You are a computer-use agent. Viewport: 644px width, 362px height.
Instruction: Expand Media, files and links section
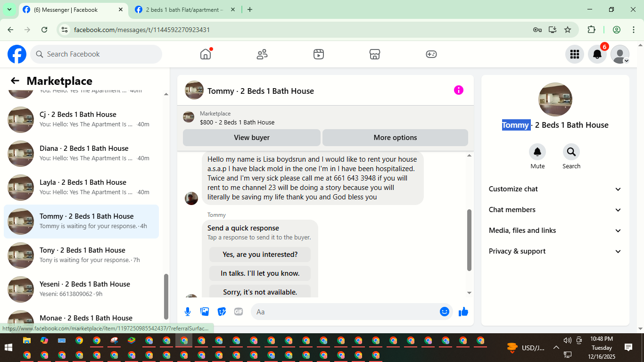point(555,230)
